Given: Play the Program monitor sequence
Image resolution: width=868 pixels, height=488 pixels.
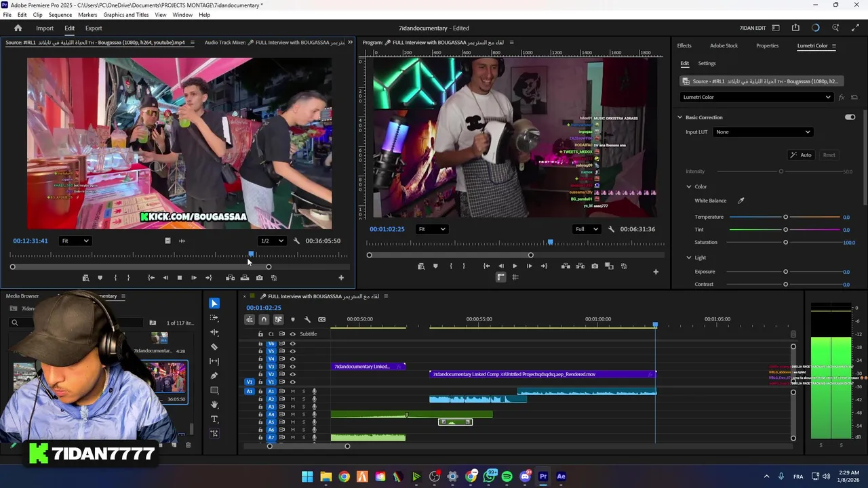Looking at the screenshot, I should pos(515,266).
